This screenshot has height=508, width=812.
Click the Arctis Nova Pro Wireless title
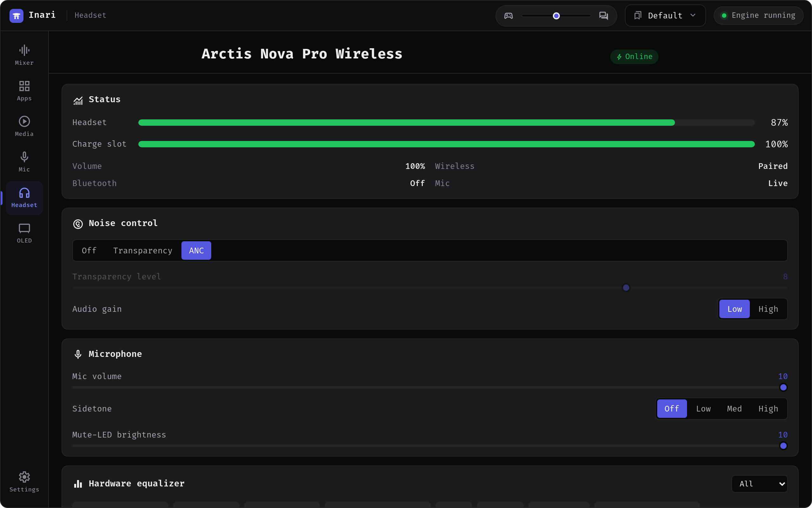pyautogui.click(x=302, y=54)
